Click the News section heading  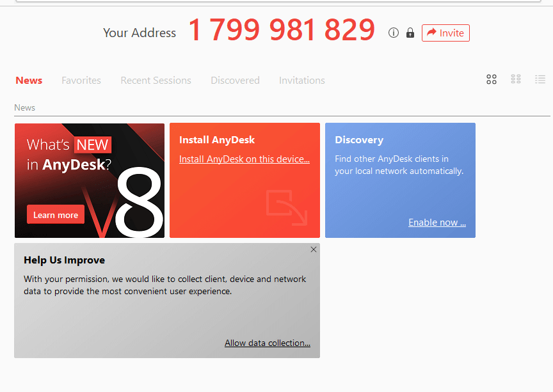point(25,107)
